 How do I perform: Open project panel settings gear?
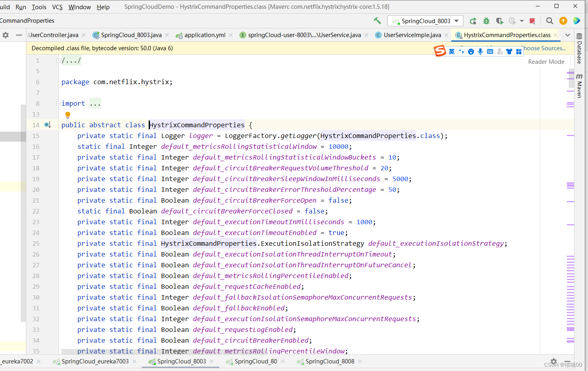click(x=6, y=35)
